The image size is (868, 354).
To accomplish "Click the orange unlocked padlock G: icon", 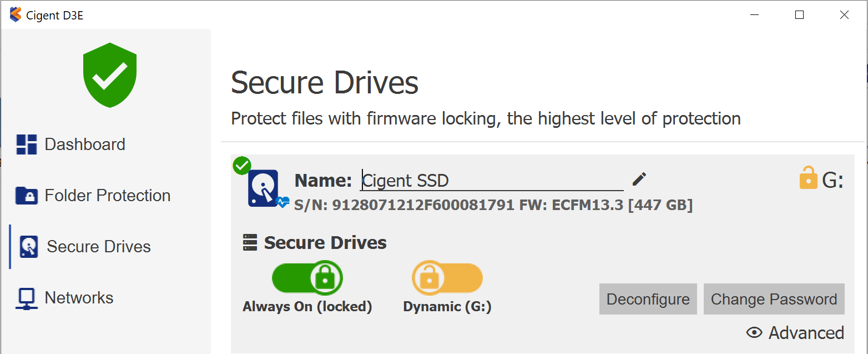I will click(x=808, y=179).
